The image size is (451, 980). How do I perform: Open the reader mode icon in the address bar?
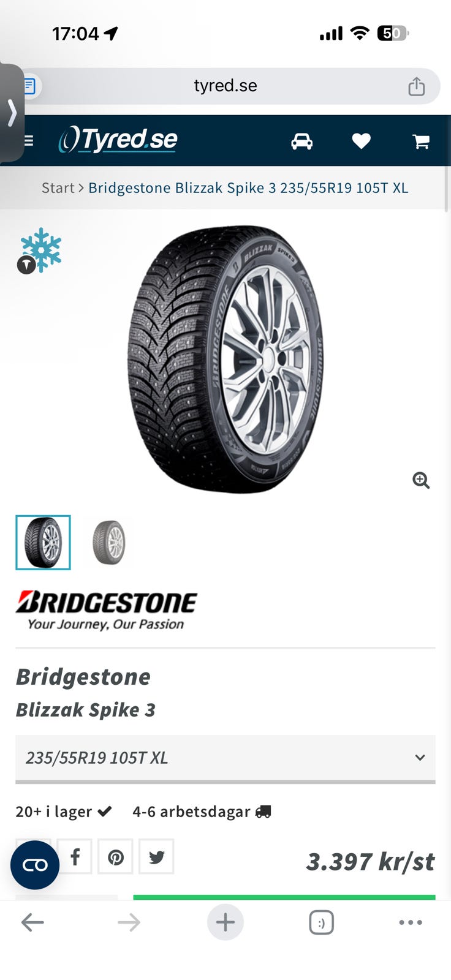30,86
